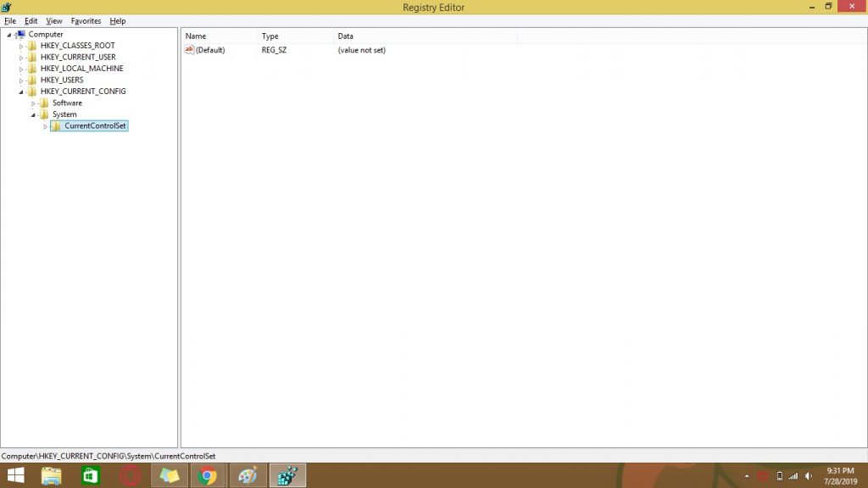Open the clock showing 9:31 PM
This screenshot has height=488, width=868.
840,476
